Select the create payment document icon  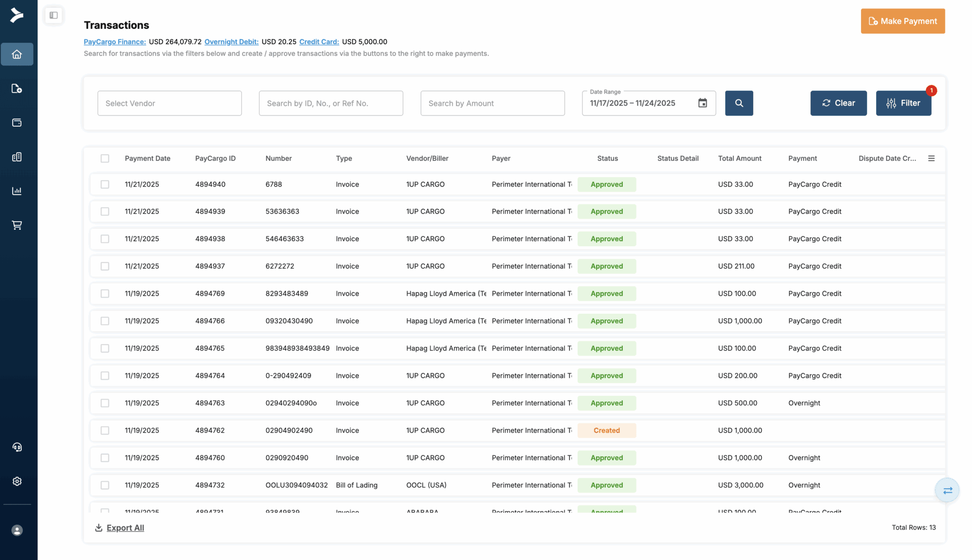pos(18,88)
